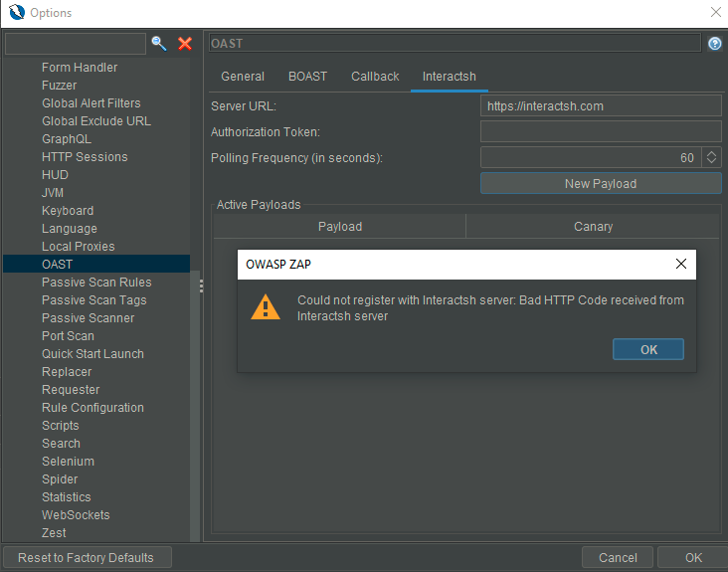Select Language in options tree

click(x=70, y=229)
